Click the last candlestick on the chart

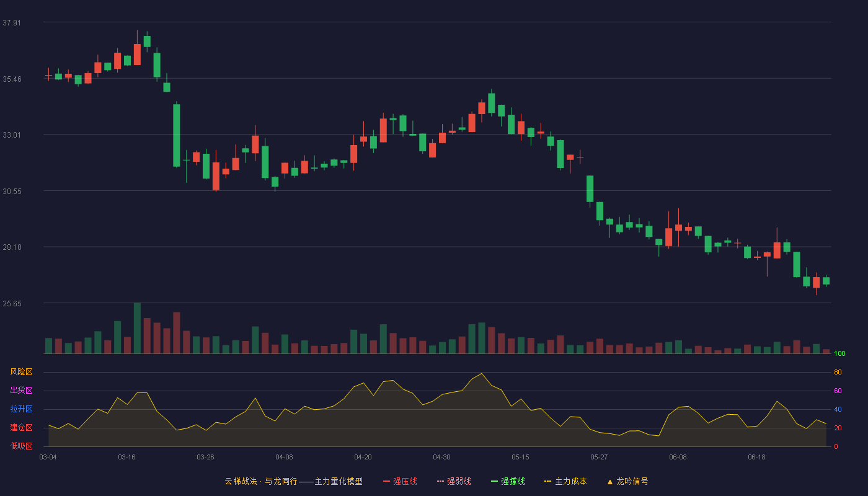point(826,281)
